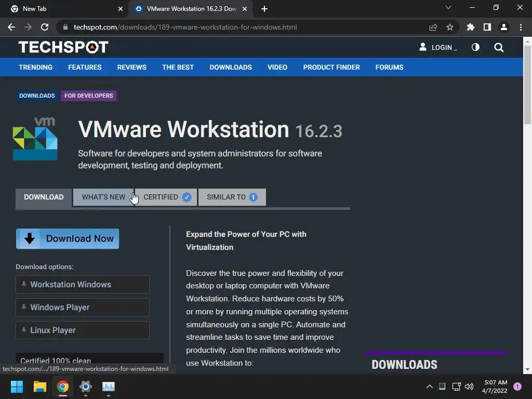
Task: Open the FORUMS menu
Action: 389,67
